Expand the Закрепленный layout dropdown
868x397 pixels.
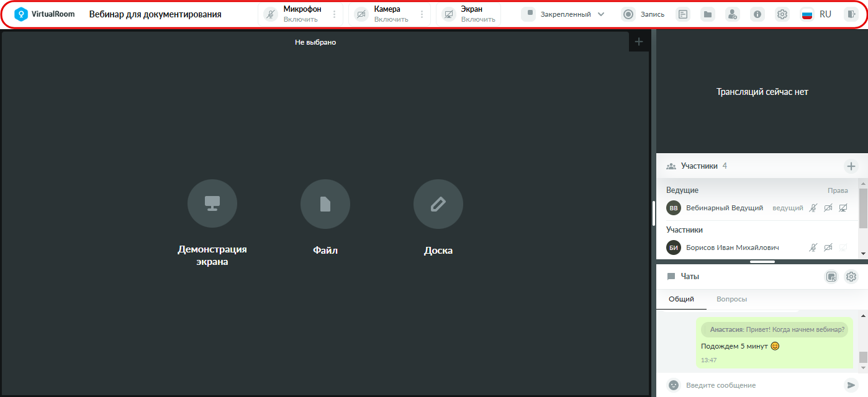(x=564, y=14)
